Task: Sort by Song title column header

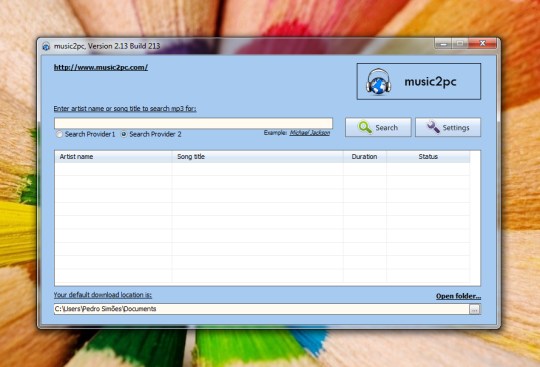Action: coord(258,157)
